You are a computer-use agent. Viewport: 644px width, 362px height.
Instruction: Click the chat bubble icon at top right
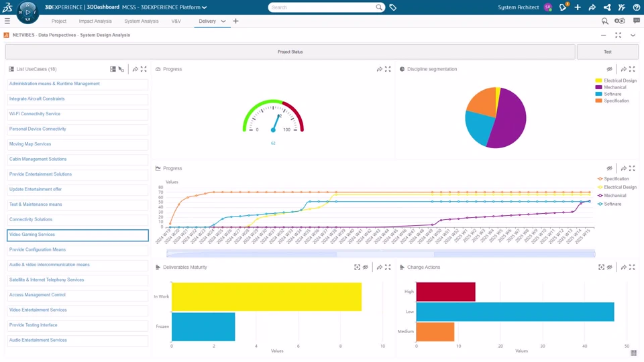pos(636,21)
